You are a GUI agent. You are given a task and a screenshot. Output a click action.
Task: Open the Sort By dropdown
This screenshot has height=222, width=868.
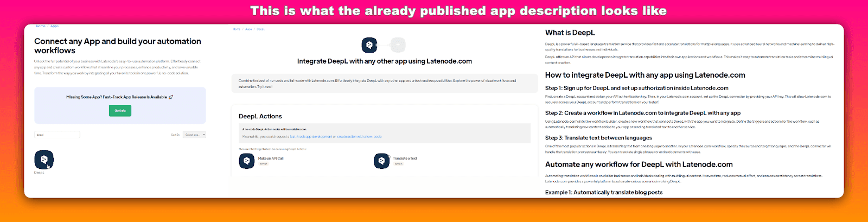click(195, 135)
